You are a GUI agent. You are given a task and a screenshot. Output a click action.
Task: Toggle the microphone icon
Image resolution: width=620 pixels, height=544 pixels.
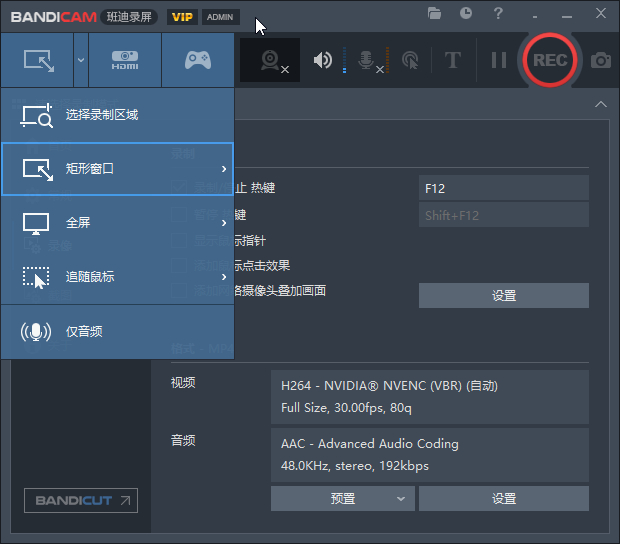367,60
